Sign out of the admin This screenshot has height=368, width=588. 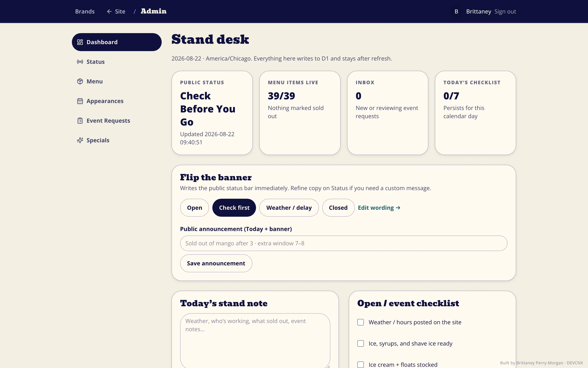click(505, 11)
